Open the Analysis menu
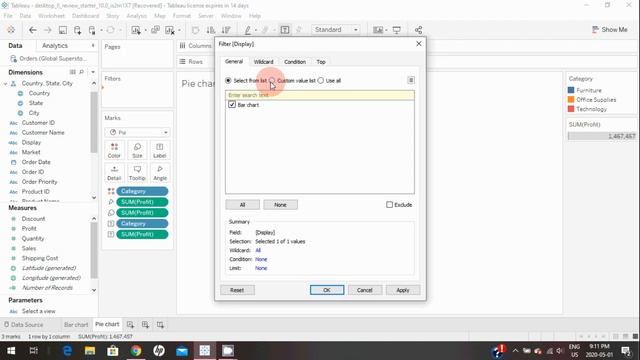The width and height of the screenshot is (640, 360). coord(136,16)
